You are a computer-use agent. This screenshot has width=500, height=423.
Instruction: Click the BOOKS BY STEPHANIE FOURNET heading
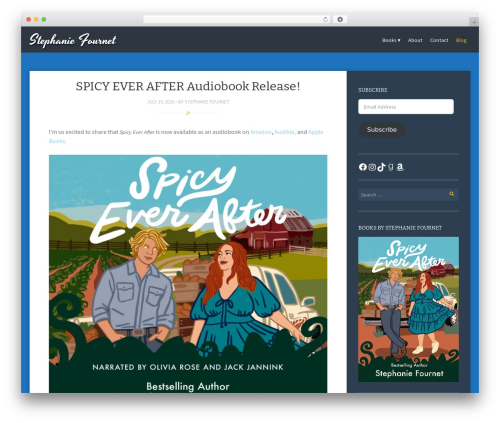[400, 228]
